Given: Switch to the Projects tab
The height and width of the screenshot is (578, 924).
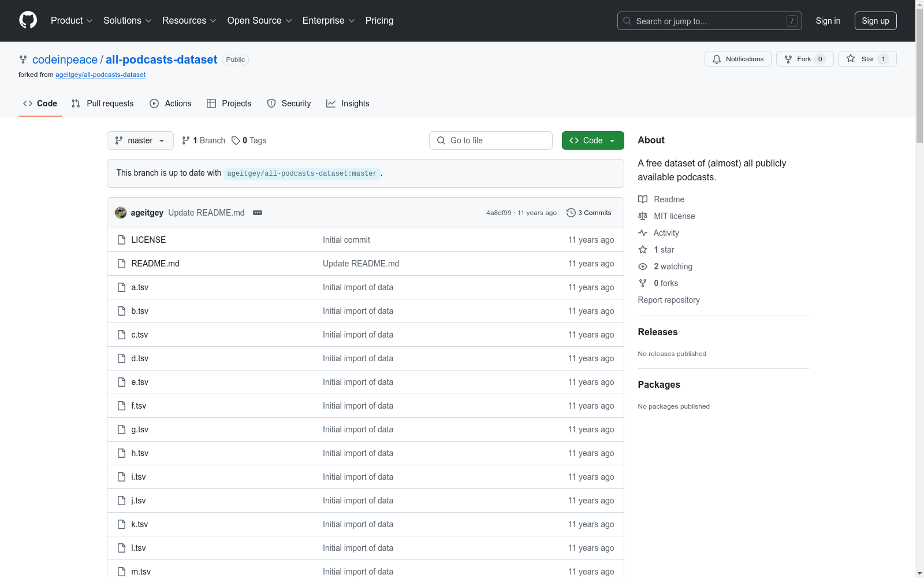Looking at the screenshot, I should point(229,103).
